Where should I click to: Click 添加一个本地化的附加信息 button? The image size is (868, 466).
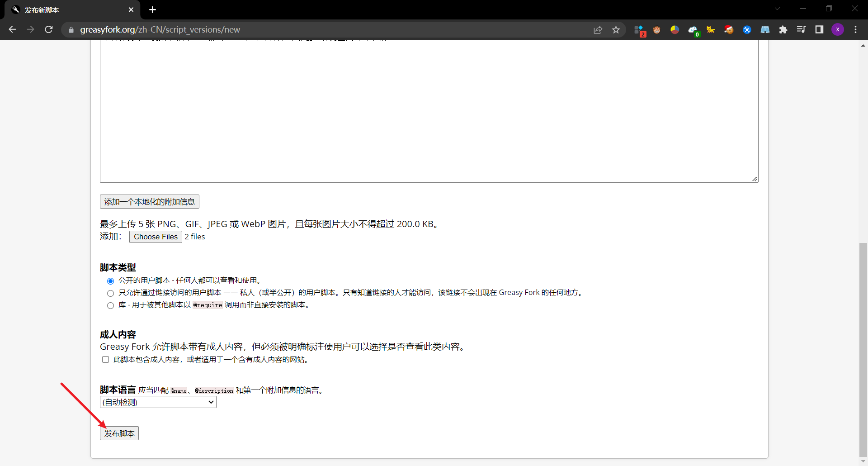click(150, 202)
